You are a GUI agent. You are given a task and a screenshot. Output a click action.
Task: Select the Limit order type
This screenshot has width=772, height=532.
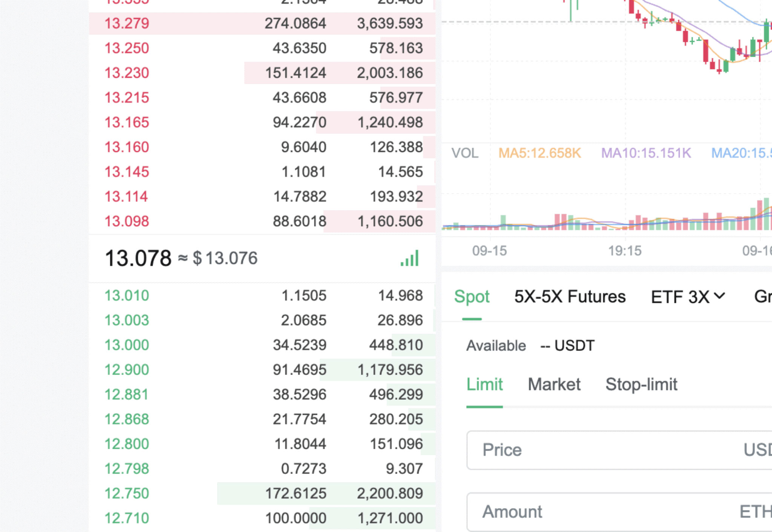tap(484, 385)
